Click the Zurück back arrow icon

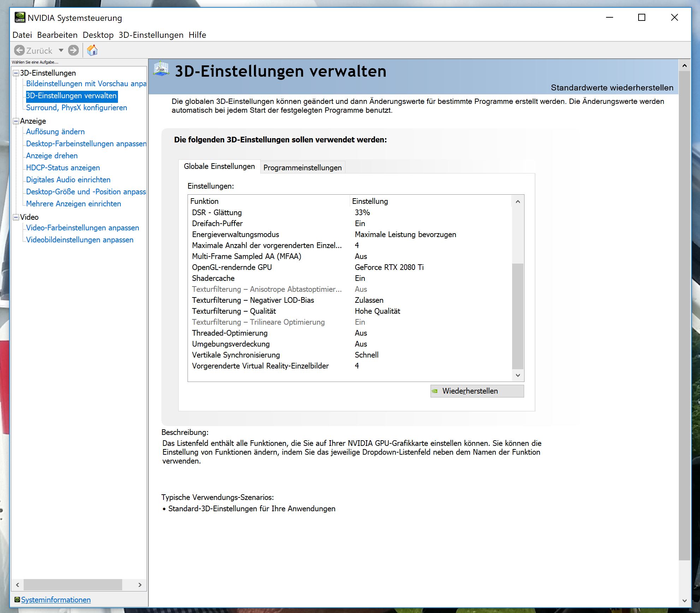(x=19, y=51)
